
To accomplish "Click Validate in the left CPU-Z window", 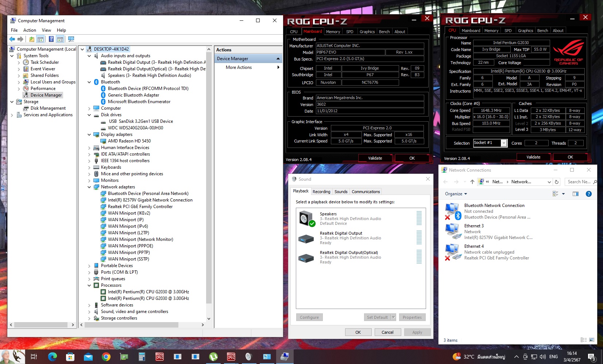I will click(375, 158).
